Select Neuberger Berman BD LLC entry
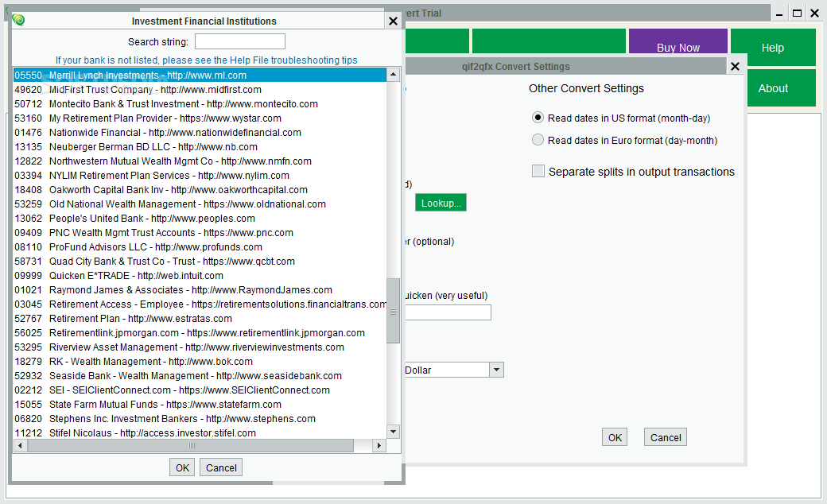The image size is (827, 504). pos(200,146)
